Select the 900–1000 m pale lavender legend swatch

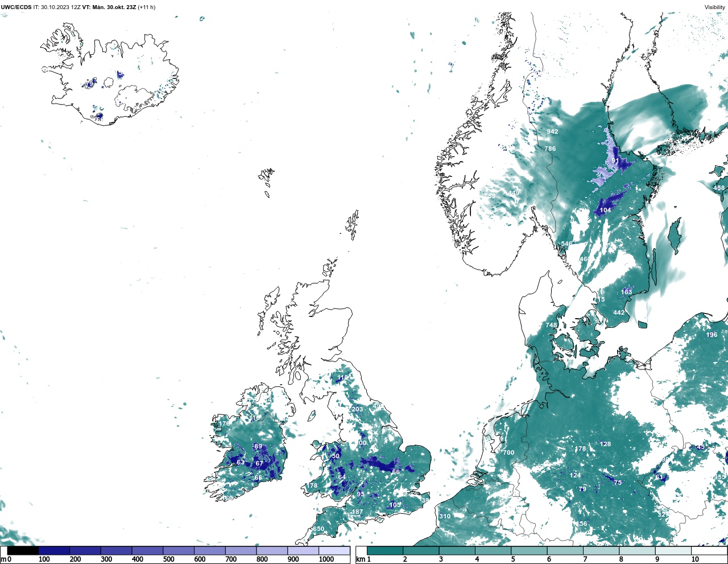pos(303,551)
